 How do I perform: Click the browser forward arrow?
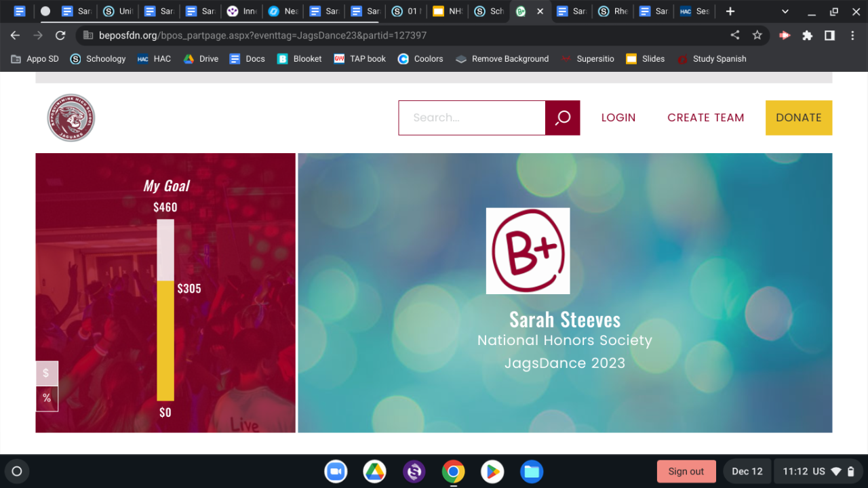(x=38, y=35)
